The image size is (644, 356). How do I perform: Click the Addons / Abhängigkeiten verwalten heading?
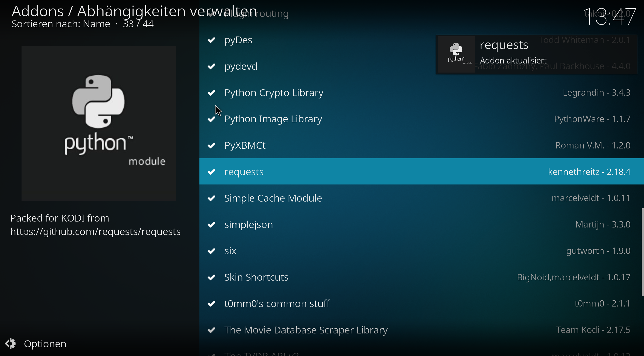134,11
